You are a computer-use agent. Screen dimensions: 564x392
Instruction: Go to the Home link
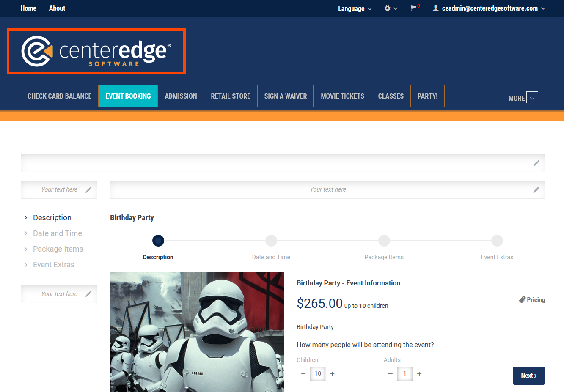(x=28, y=8)
